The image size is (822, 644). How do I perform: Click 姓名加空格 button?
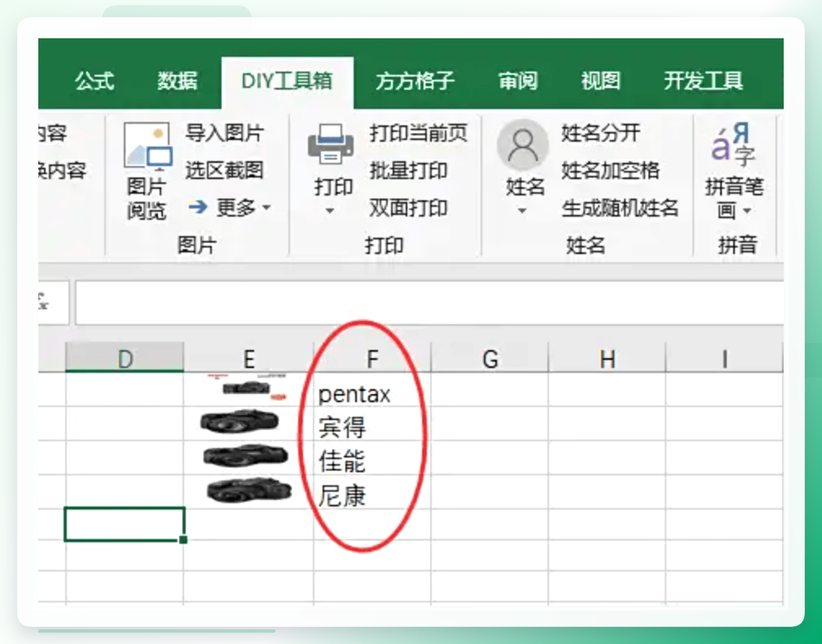point(610,170)
